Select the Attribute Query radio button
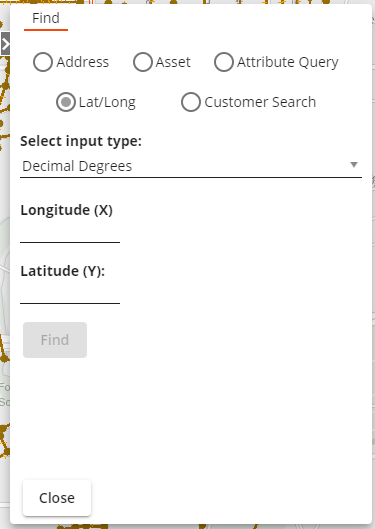375x529 pixels. pos(224,62)
